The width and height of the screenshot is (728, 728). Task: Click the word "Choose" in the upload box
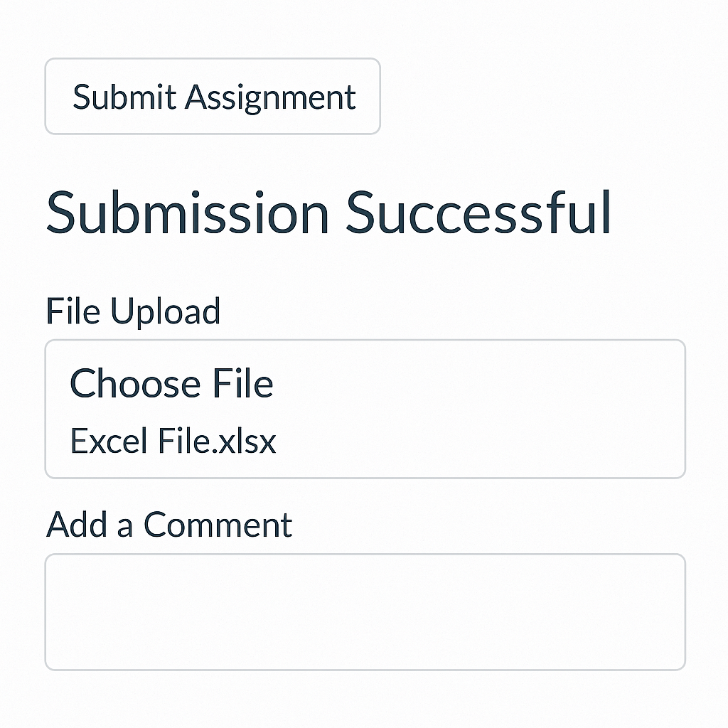click(126, 384)
